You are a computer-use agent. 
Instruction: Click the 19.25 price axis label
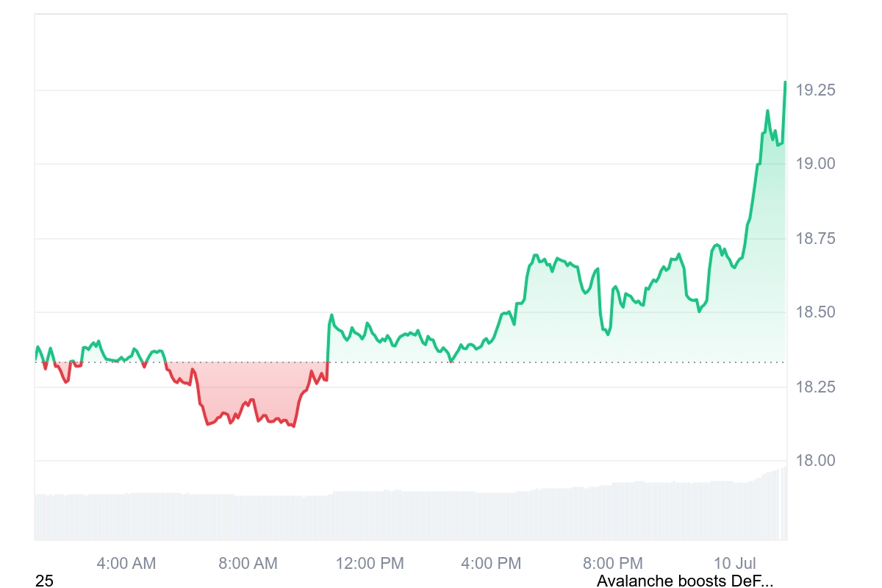click(816, 90)
